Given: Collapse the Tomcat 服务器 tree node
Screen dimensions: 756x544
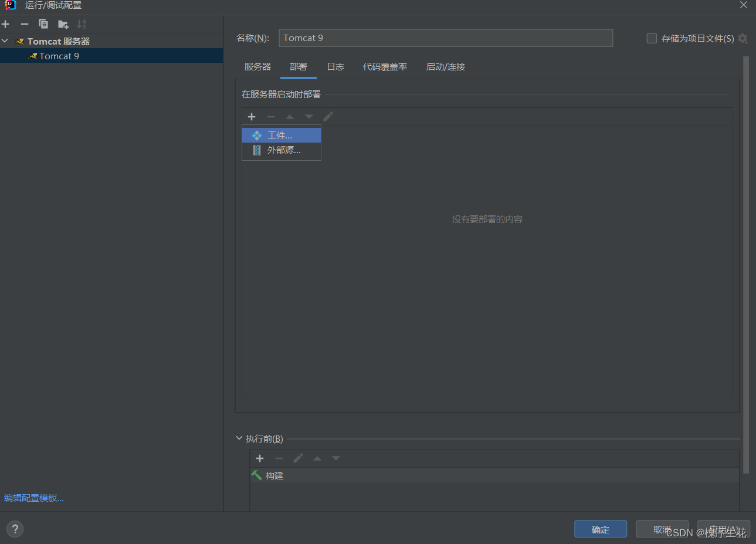Looking at the screenshot, I should click(x=5, y=41).
